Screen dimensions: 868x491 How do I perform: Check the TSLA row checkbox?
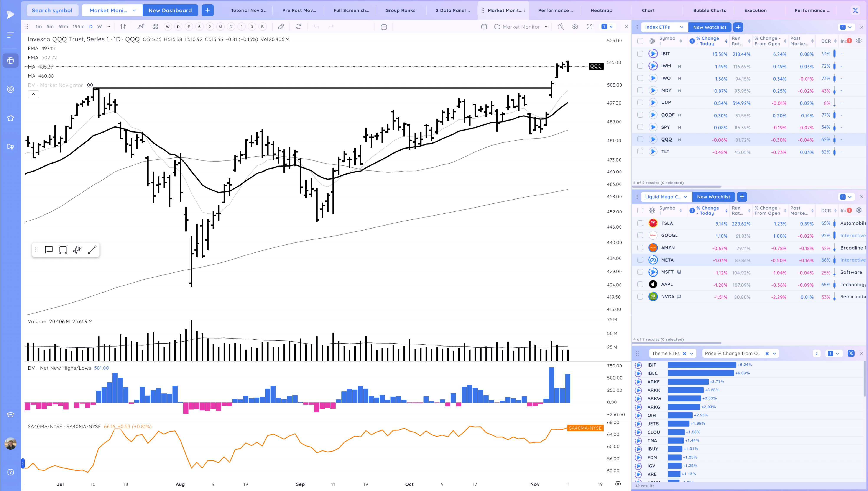pyautogui.click(x=640, y=223)
